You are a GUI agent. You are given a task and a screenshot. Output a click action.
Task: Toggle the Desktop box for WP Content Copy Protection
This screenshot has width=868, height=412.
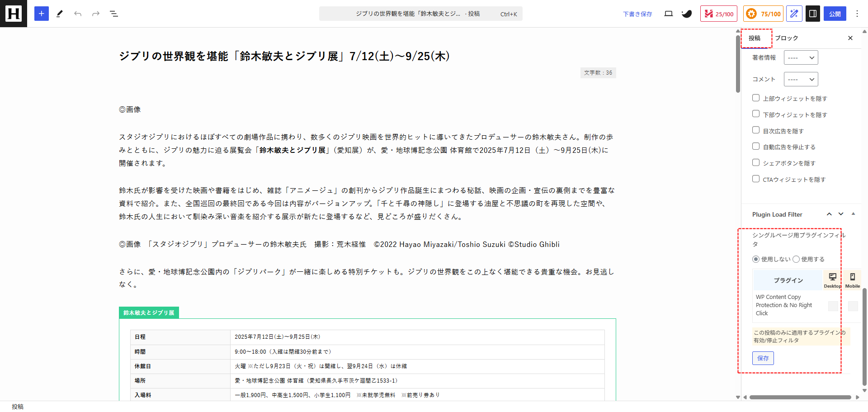point(833,306)
